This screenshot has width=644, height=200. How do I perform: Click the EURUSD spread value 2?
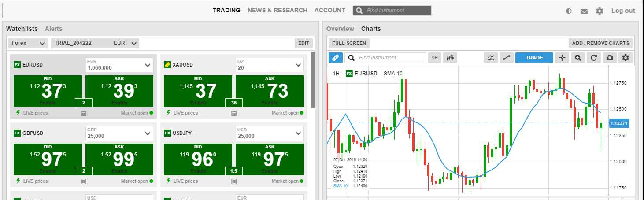tap(84, 103)
